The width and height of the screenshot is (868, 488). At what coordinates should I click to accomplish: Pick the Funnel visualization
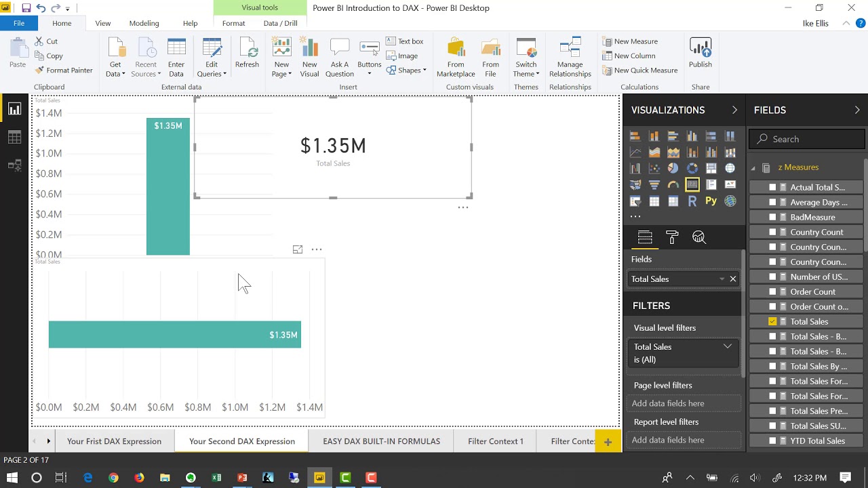[654, 184]
